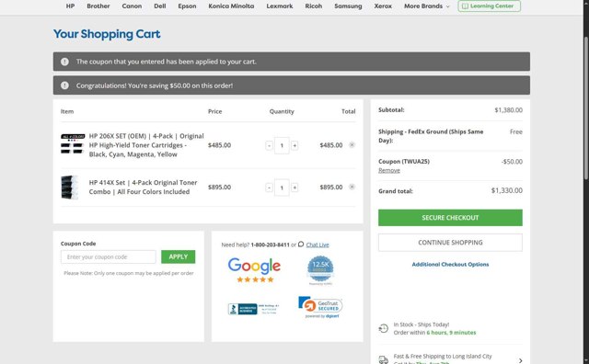Open the HP brand menu
Screen dimensions: 589x364
click(70, 6)
